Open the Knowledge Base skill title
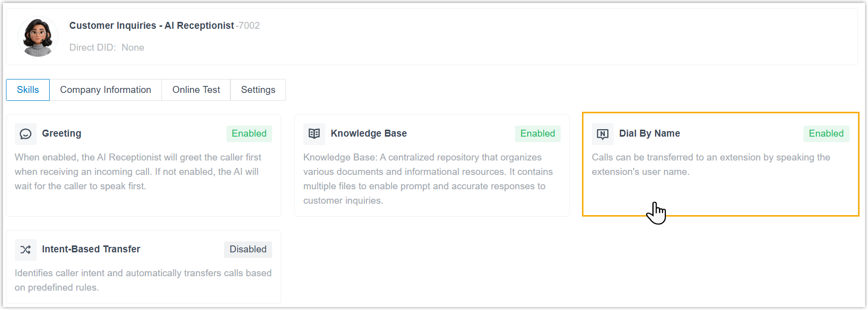Image resolution: width=868 pixels, height=310 pixels. pos(368,134)
